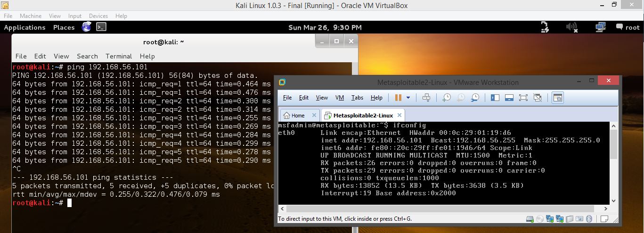Open Search menu in root@kali terminal

tap(87, 56)
